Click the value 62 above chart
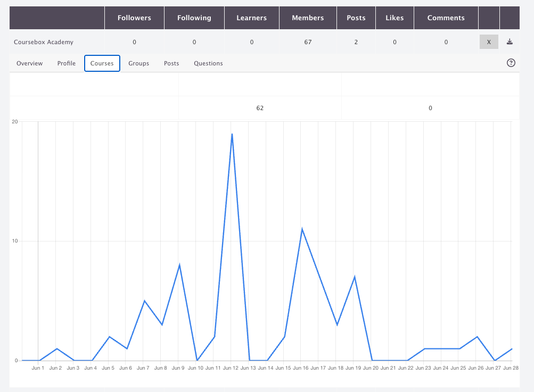 [x=260, y=108]
